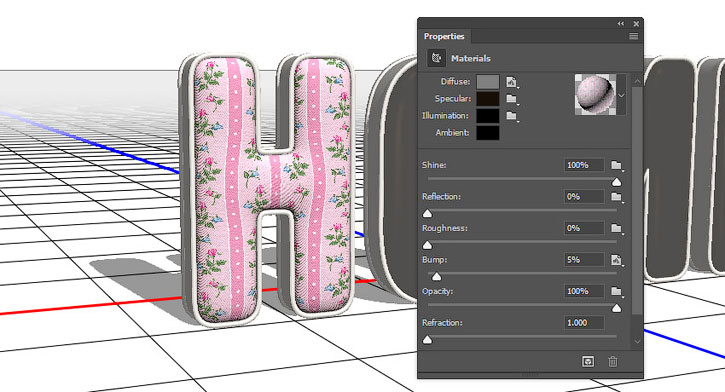
Task: Click the Refraction value field
Action: (584, 323)
